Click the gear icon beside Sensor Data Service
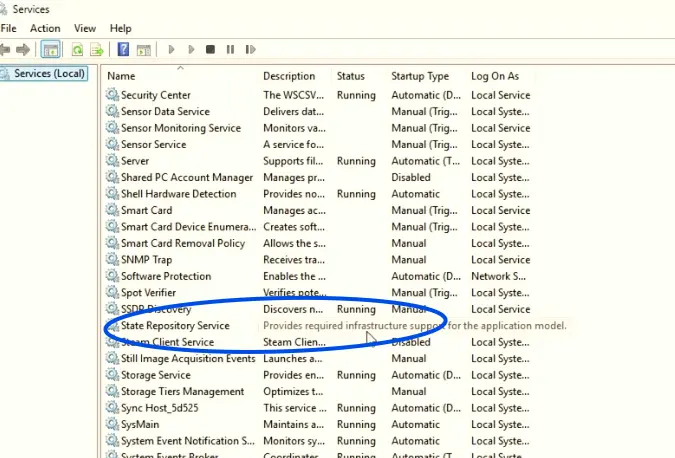Viewport: 675px width, 458px height. click(x=112, y=111)
